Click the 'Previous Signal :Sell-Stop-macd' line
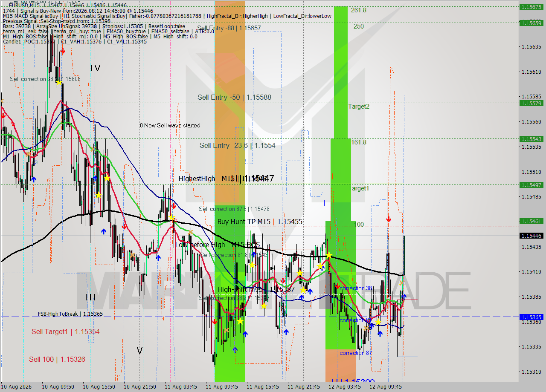Screen dimensions: 546x392 (56, 21)
